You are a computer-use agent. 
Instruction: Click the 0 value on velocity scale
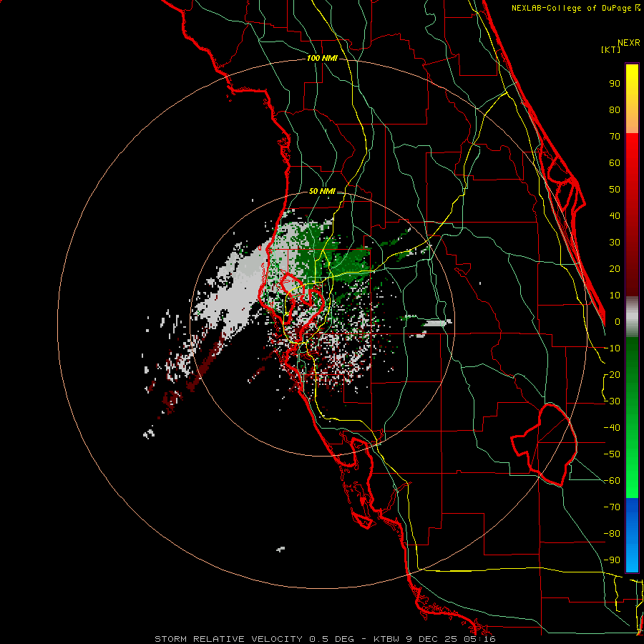point(618,322)
